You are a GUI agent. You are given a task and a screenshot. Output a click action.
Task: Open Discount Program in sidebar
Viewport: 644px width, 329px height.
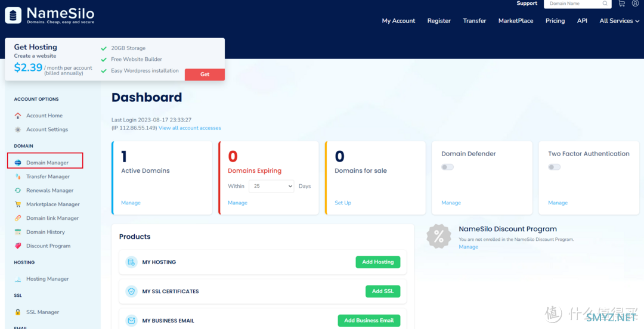(x=48, y=246)
